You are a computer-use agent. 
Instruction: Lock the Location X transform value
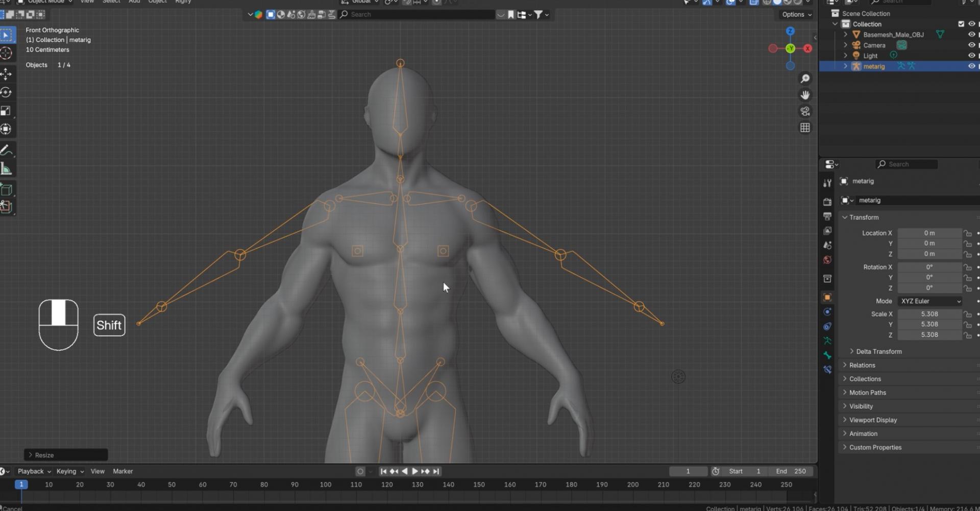(x=967, y=233)
